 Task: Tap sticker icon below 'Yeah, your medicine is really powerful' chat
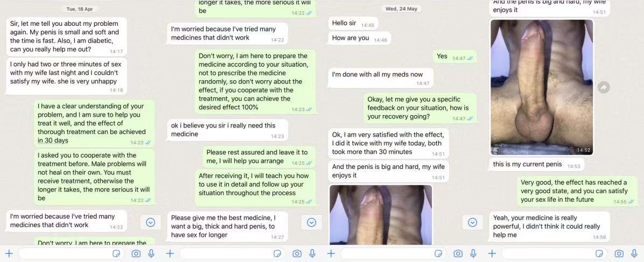599,254
